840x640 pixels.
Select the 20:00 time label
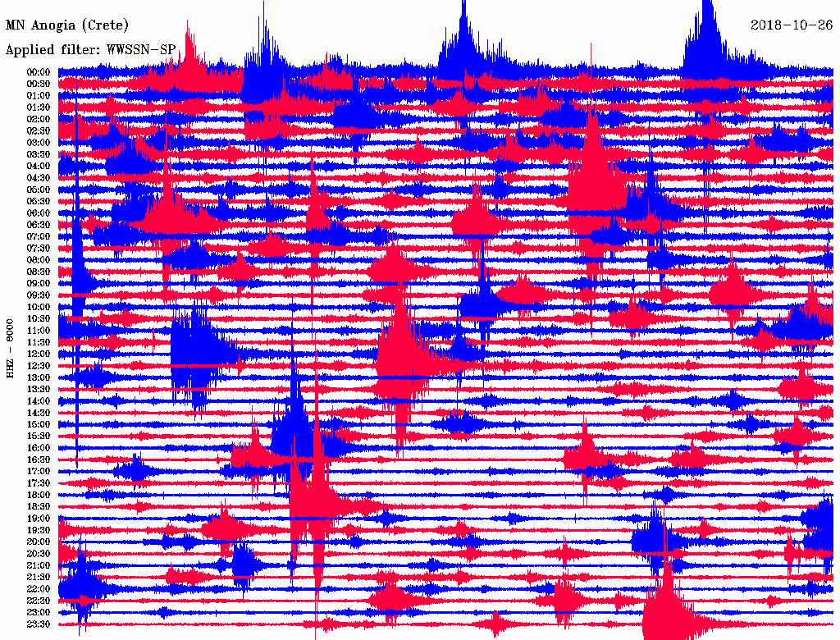39,542
